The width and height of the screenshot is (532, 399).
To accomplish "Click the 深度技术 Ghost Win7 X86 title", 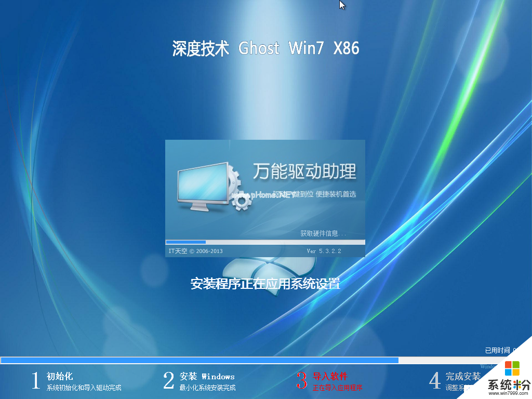I will 266,48.
